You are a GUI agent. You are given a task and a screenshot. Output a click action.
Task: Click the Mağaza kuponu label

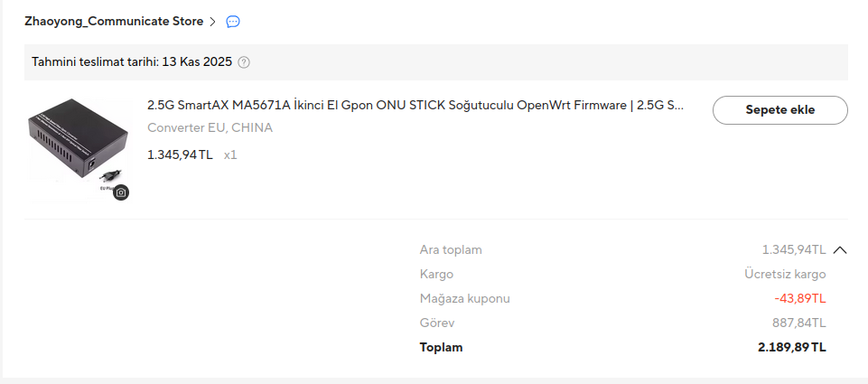pos(464,299)
